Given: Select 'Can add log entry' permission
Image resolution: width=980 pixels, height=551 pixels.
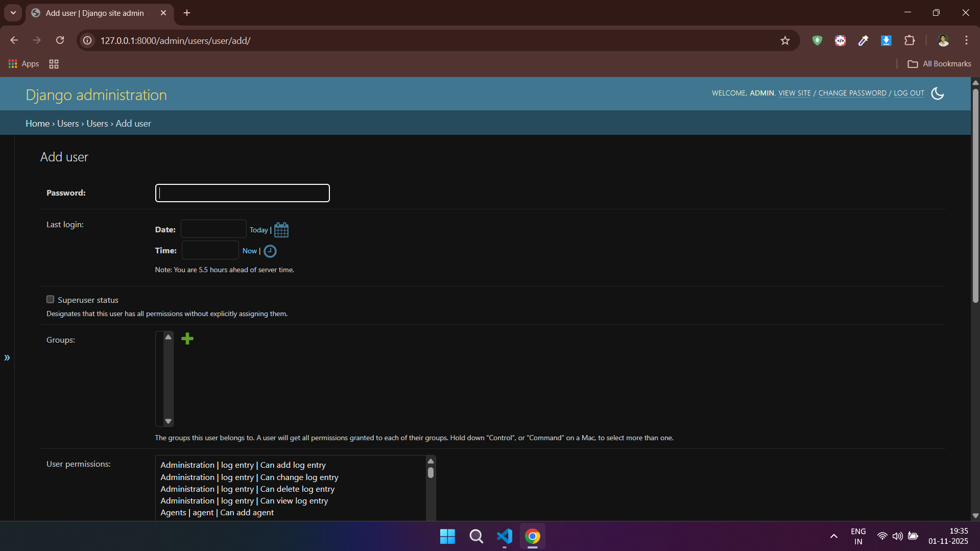Looking at the screenshot, I should tap(243, 465).
